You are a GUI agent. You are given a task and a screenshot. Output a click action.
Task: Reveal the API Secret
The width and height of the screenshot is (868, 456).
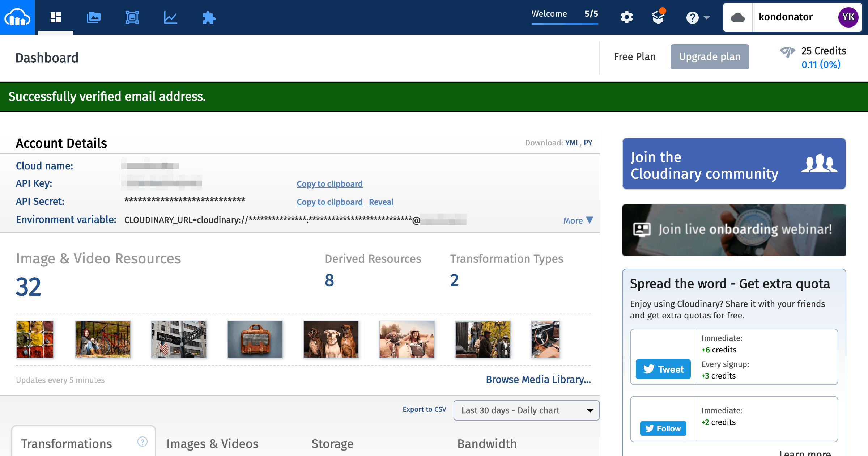(x=381, y=202)
